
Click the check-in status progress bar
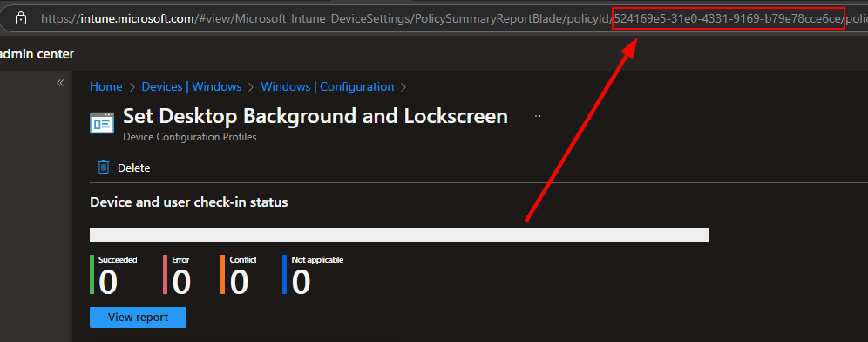click(x=399, y=235)
